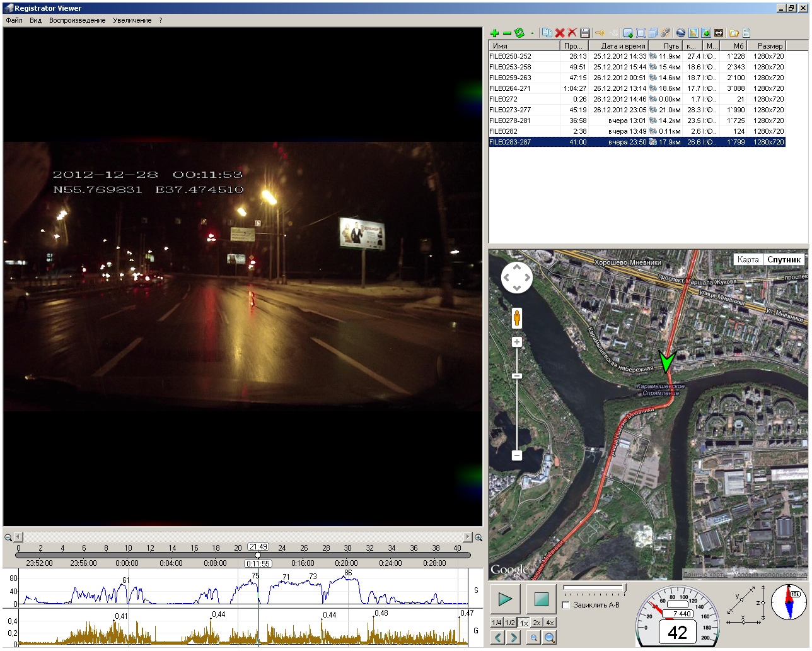Click the copy documents toolbar icon
The image size is (812, 651).
point(547,33)
